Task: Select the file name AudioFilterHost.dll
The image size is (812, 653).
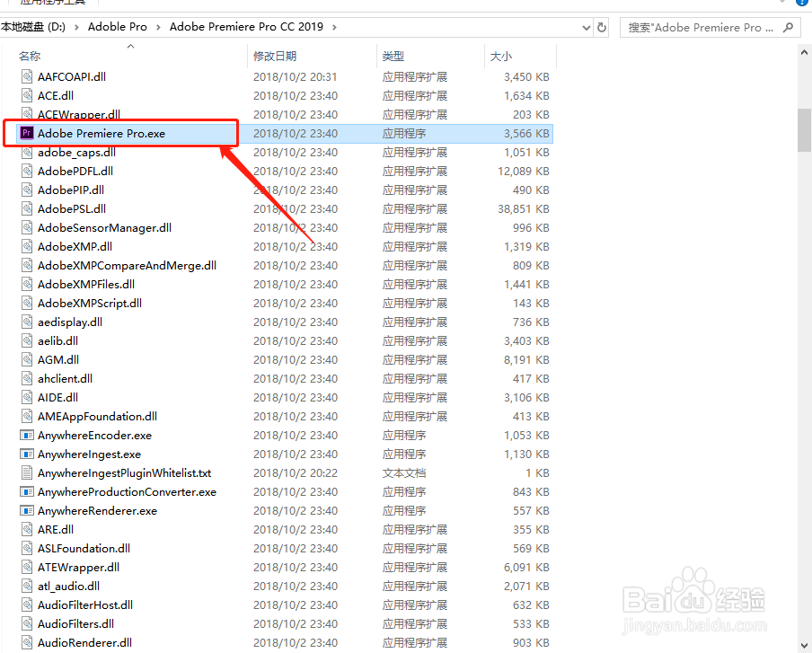Action: coord(85,604)
